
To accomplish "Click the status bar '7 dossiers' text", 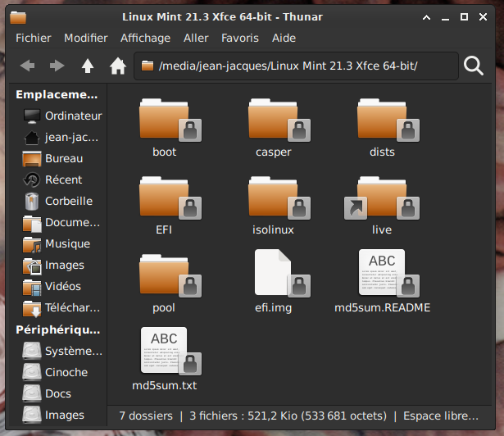I will pyautogui.click(x=146, y=416).
